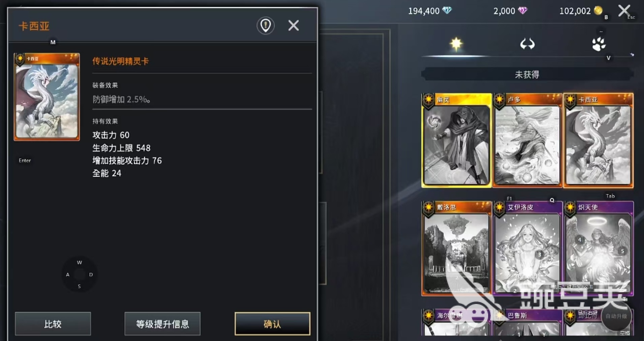Click the location pin info icon

[x=266, y=25]
